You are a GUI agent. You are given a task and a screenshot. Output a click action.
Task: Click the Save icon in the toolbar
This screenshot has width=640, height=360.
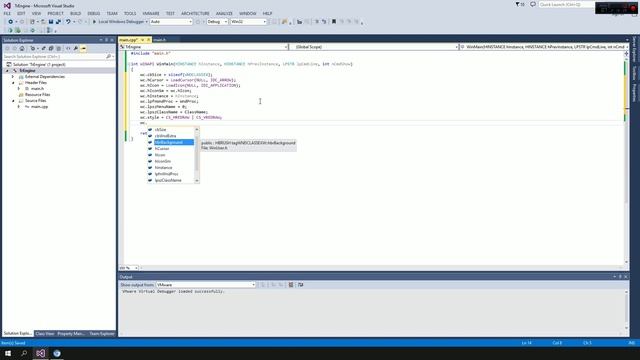point(51,22)
